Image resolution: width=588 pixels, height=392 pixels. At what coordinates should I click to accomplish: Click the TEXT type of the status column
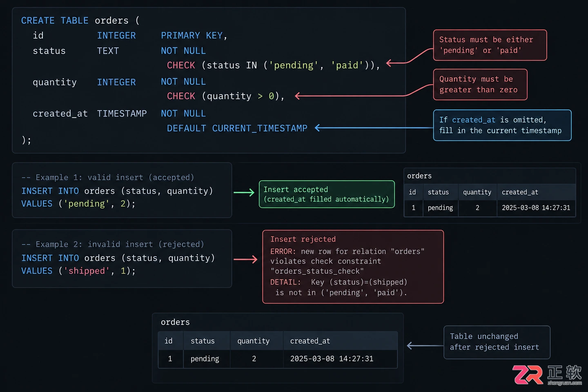coord(108,51)
